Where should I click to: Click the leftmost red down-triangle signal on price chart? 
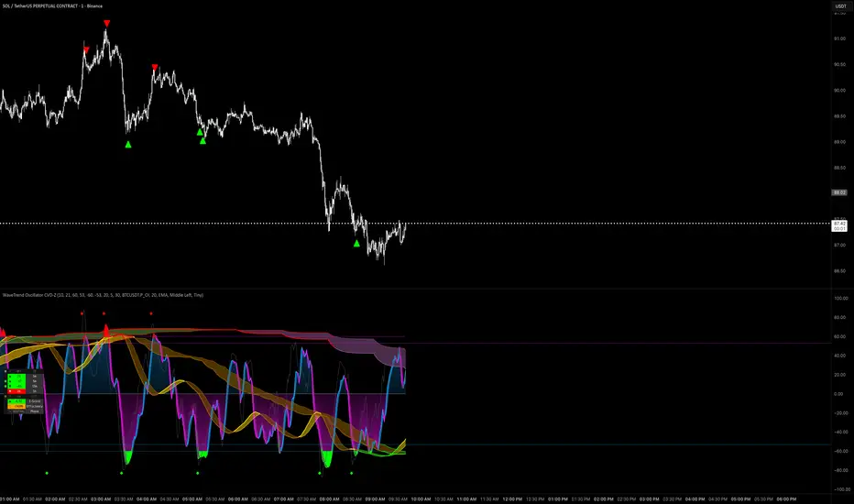click(86, 49)
